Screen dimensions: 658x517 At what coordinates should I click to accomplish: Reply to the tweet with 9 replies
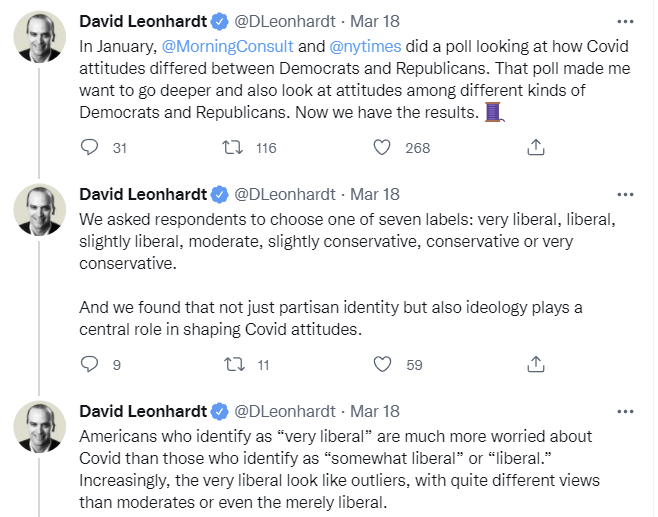[x=90, y=364]
